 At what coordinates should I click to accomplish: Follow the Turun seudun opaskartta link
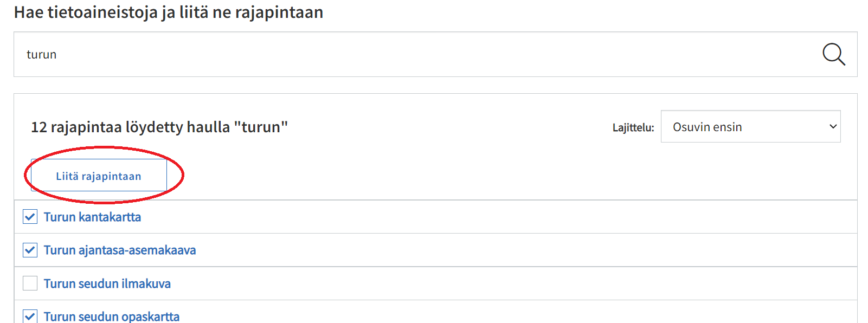(111, 316)
